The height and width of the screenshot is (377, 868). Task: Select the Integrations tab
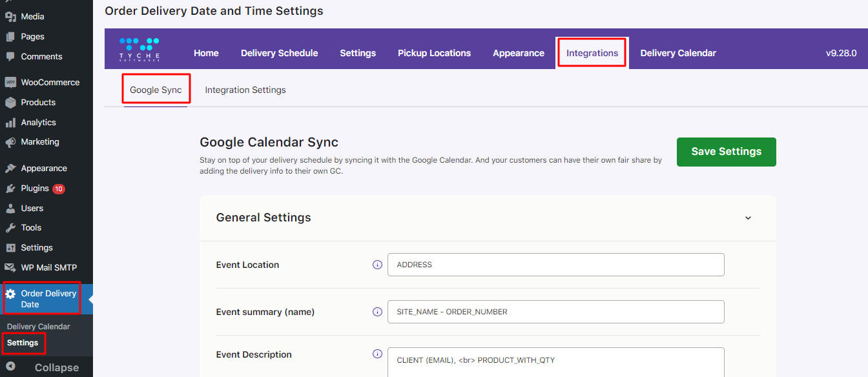(592, 53)
